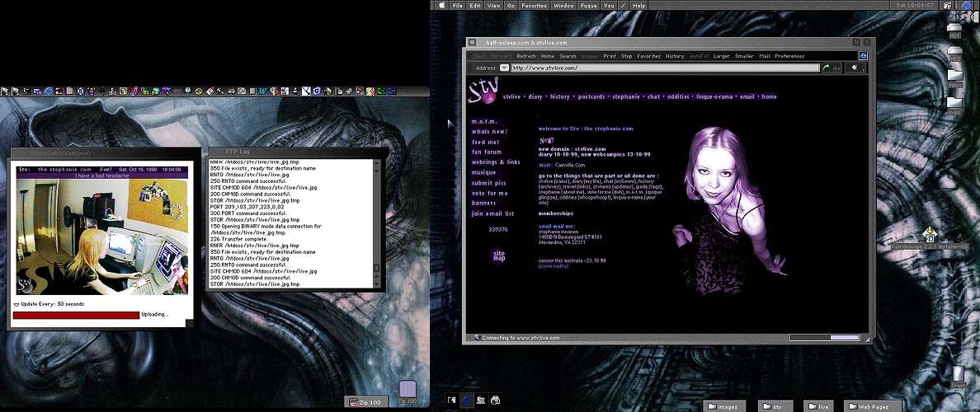Viewport: 980px width, 412px height.
Task: Collapse the Update Every disclosure triangle
Action: tap(16, 304)
